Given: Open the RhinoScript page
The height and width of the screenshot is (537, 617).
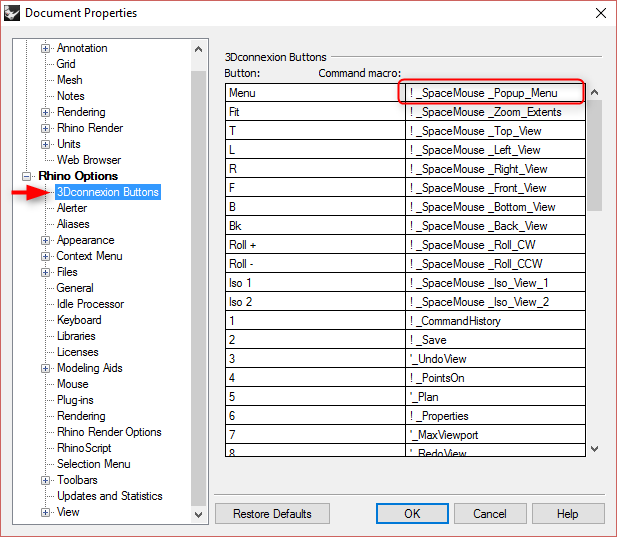Looking at the screenshot, I should point(84,448).
